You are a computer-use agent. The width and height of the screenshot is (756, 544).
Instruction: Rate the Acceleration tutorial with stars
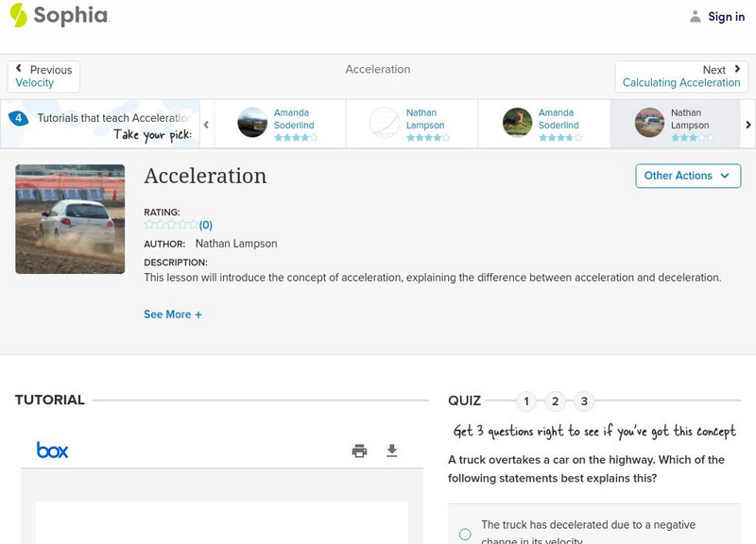pyautogui.click(x=170, y=225)
